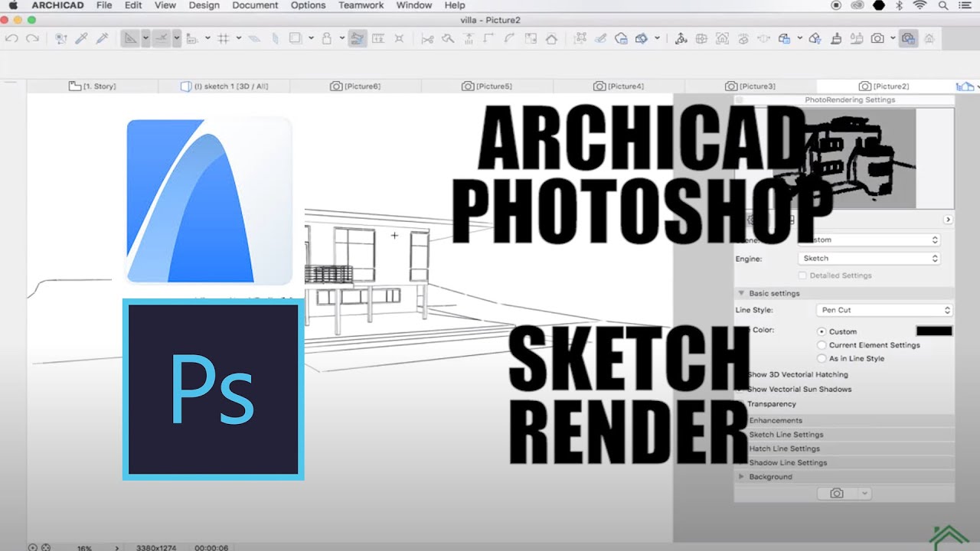Open the File menu

click(x=104, y=5)
